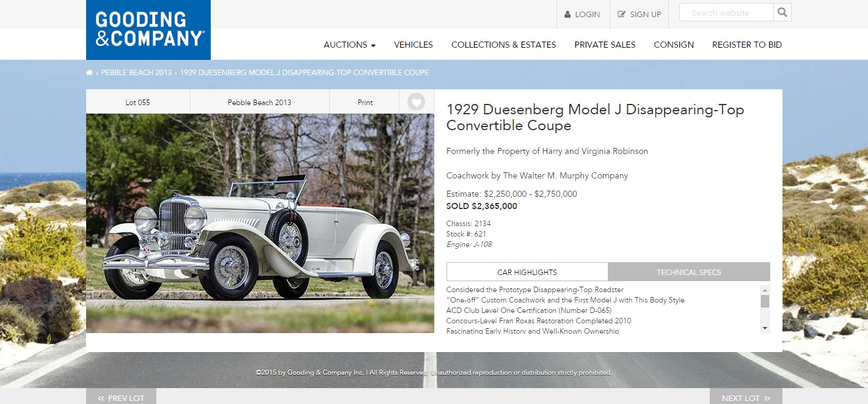This screenshot has height=404, width=868.
Task: Open the Register to Bid page
Action: coord(747,45)
